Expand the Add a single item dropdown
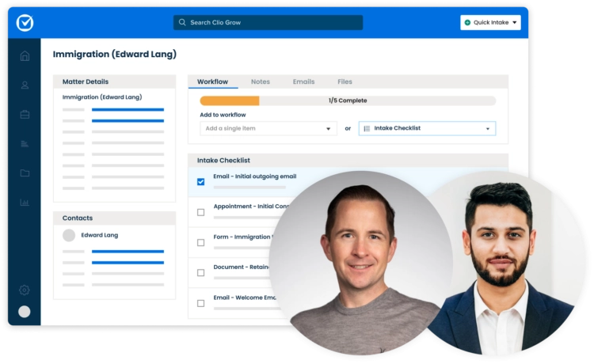594x364 pixels. [x=268, y=128]
